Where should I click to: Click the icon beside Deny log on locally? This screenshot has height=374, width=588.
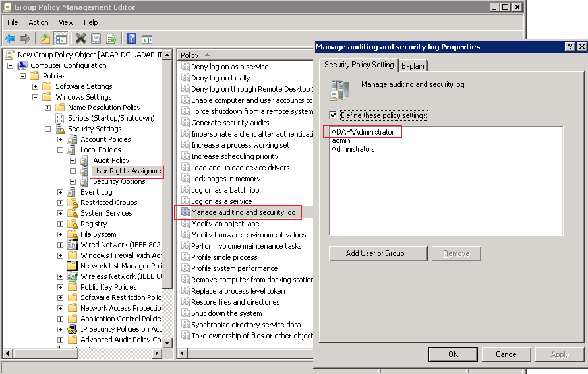tap(185, 78)
